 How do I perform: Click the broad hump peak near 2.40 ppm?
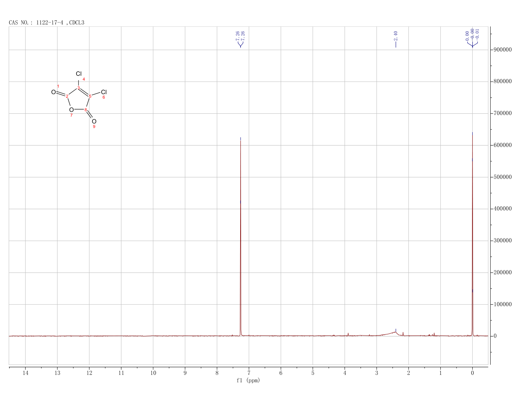pyautogui.click(x=394, y=333)
